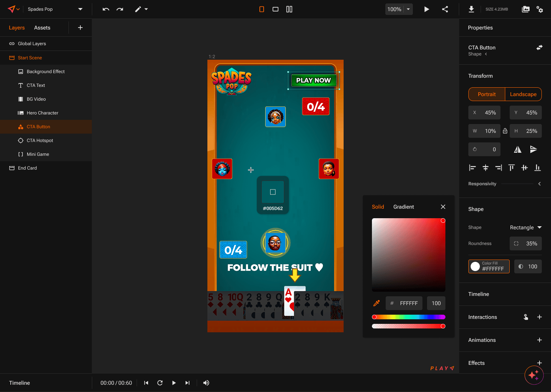Screen dimensions: 551x392
Task: Align shape to bottom edge
Action: tap(538, 168)
